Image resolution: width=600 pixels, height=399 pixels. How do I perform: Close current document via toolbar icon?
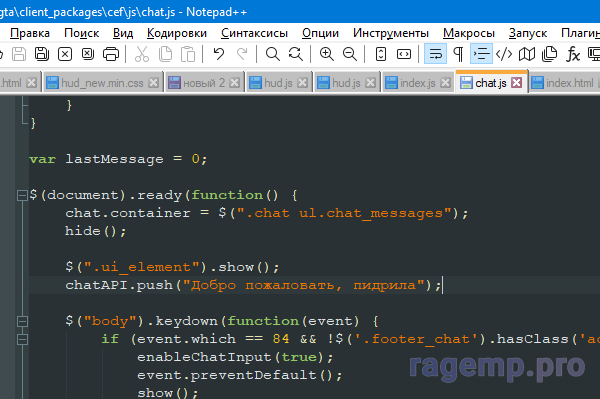tap(65, 54)
